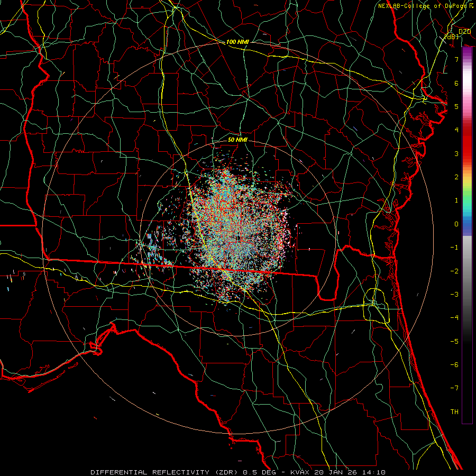Click the 7 value on the scale
The image size is (476, 476).
[456, 59]
